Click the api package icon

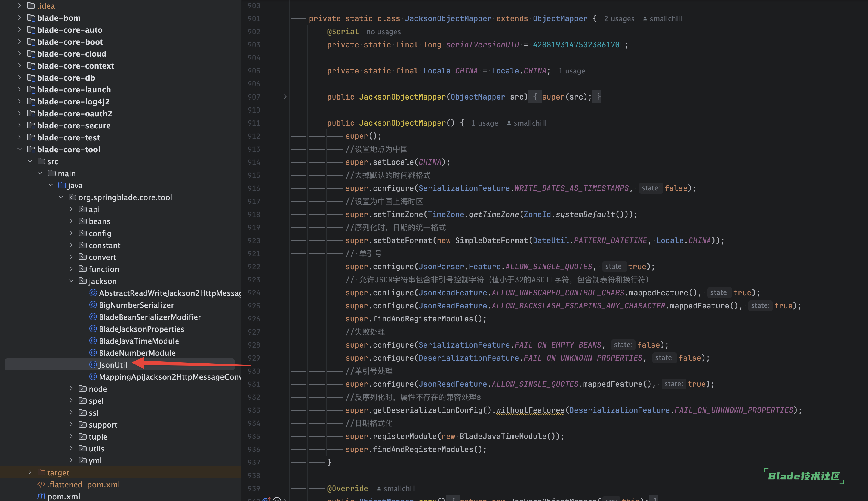[x=83, y=209]
